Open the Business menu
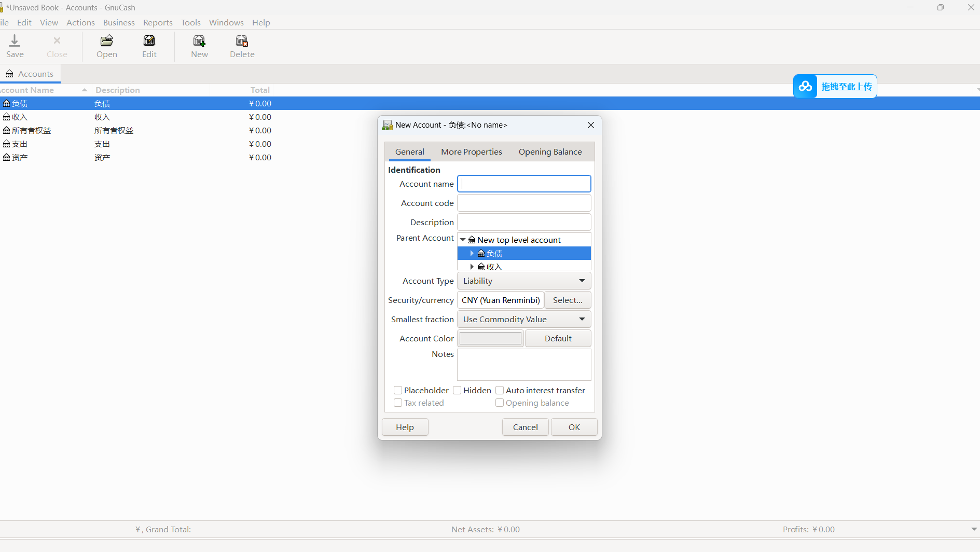 tap(119, 22)
